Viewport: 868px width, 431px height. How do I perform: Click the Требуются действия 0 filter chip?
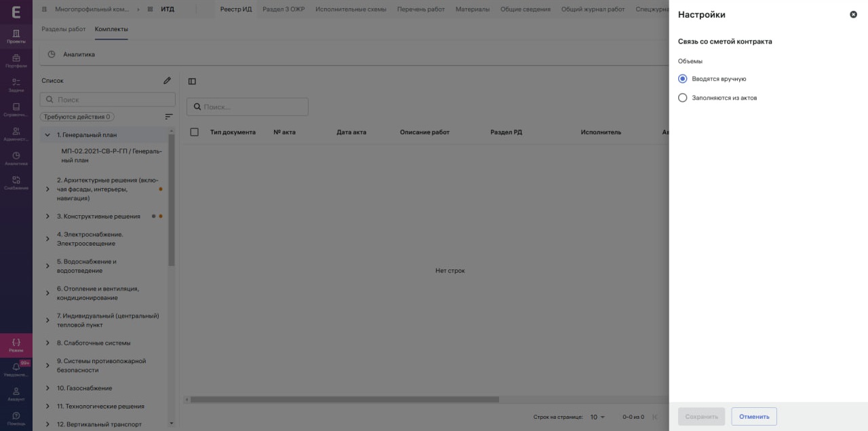[x=77, y=117]
